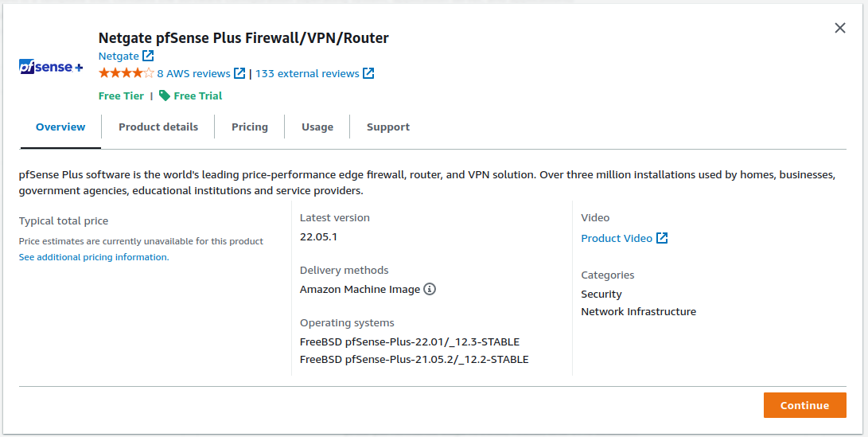Click See additional pricing information
868x437 pixels.
94,258
